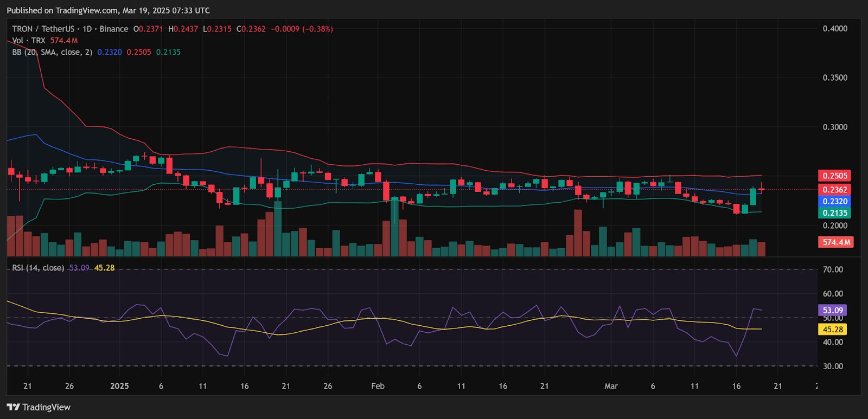
Task: Click the 0.3500 price axis label
Action: [x=835, y=78]
